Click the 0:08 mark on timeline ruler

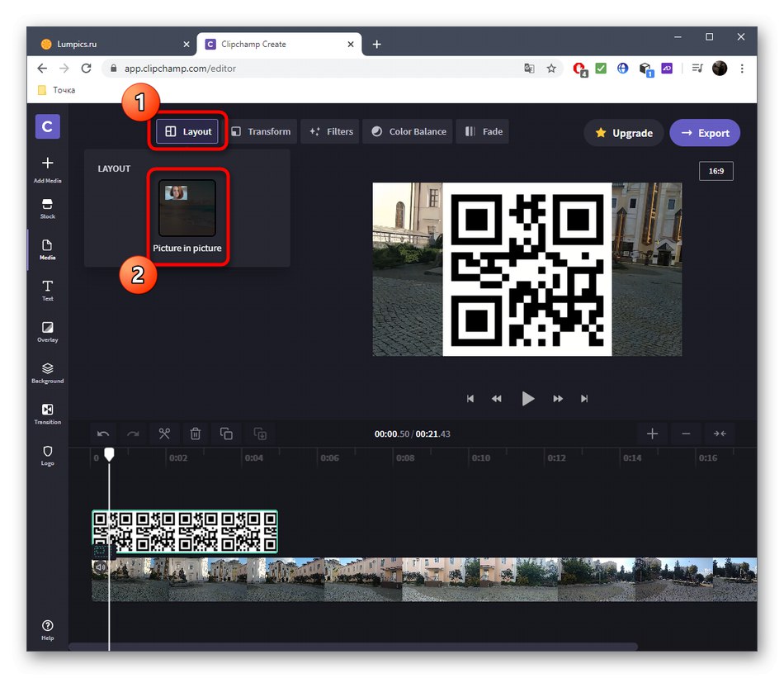pyautogui.click(x=405, y=458)
